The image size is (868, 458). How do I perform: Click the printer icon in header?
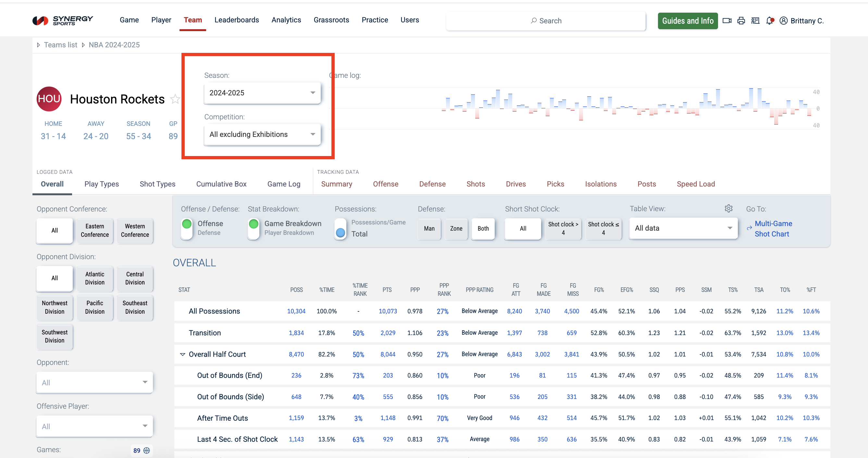[741, 21]
